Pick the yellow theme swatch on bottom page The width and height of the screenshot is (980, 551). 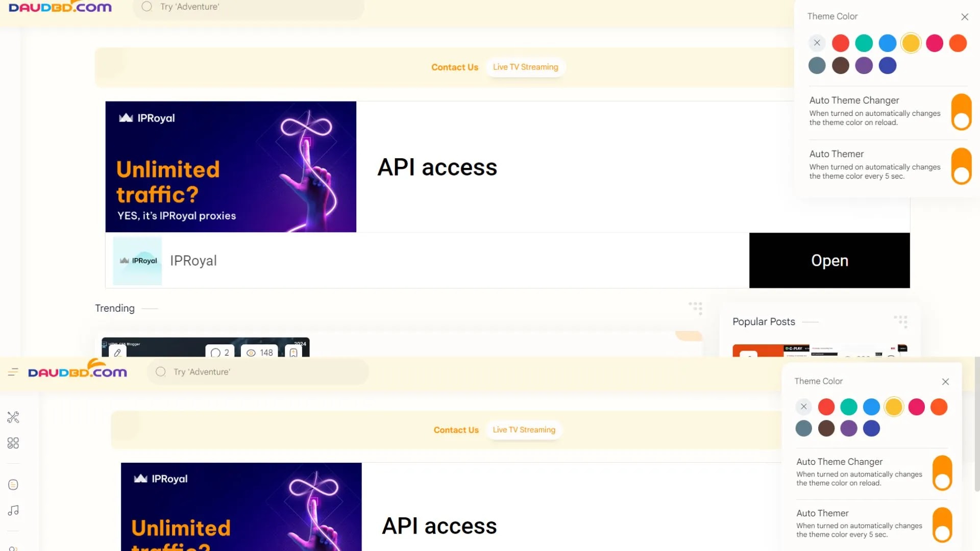point(894,407)
